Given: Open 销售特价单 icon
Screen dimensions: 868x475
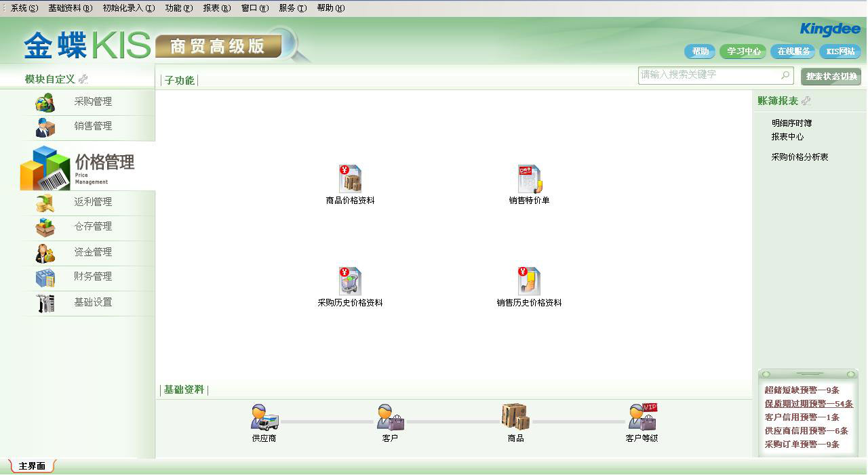Looking at the screenshot, I should pyautogui.click(x=529, y=179).
